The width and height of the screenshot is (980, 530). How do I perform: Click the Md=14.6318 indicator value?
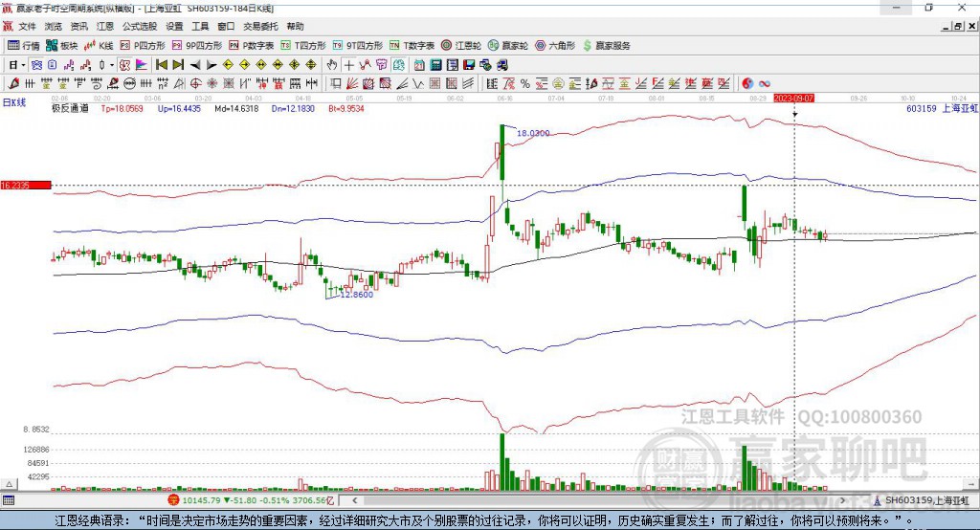click(x=236, y=109)
